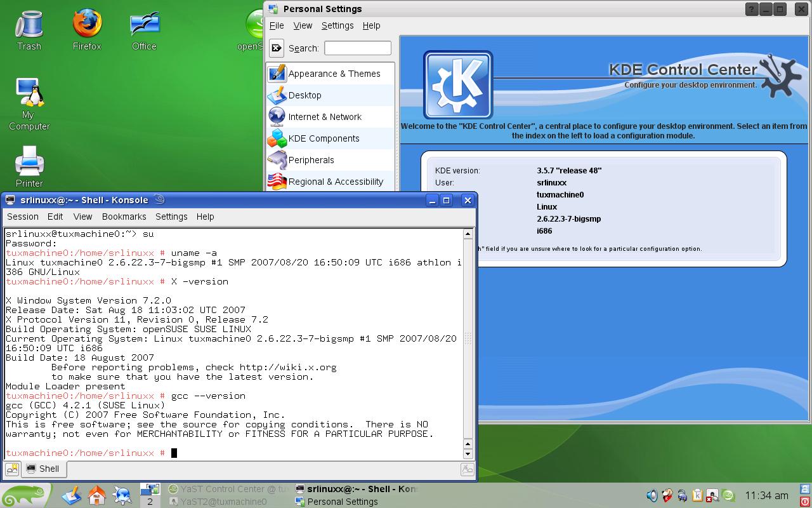812x508 pixels.
Task: Open Konsole View menu
Action: point(82,217)
